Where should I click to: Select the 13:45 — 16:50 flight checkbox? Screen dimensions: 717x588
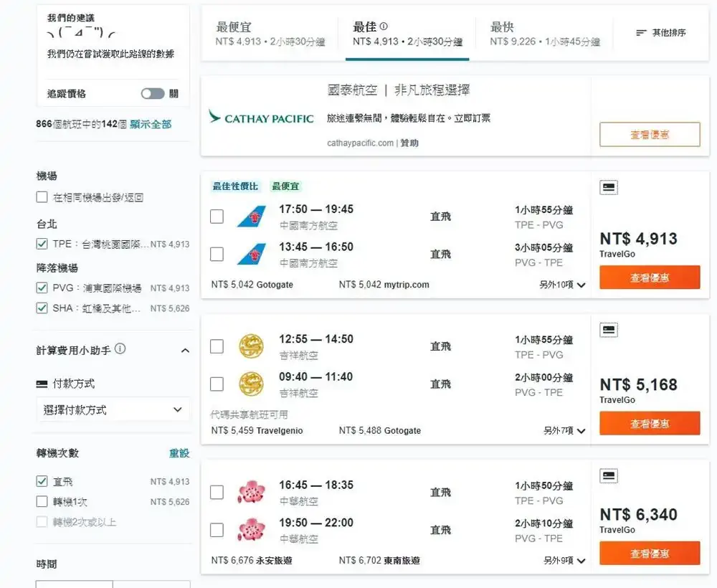coord(217,255)
